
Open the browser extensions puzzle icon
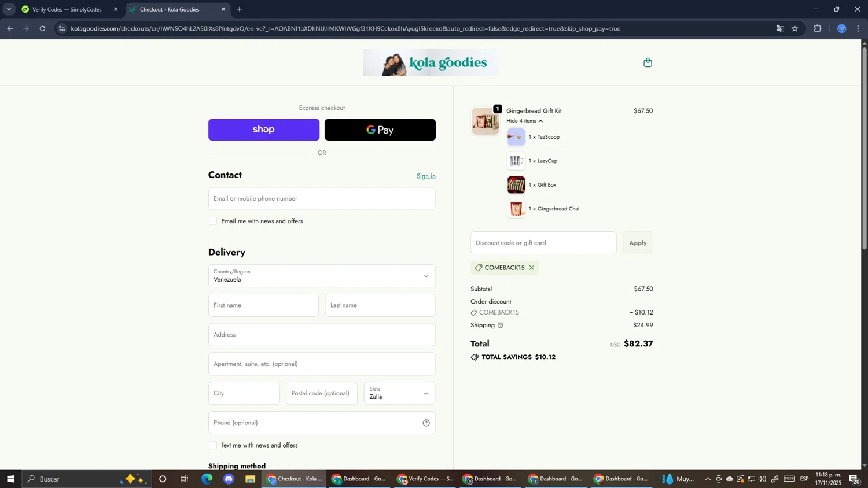818,28
